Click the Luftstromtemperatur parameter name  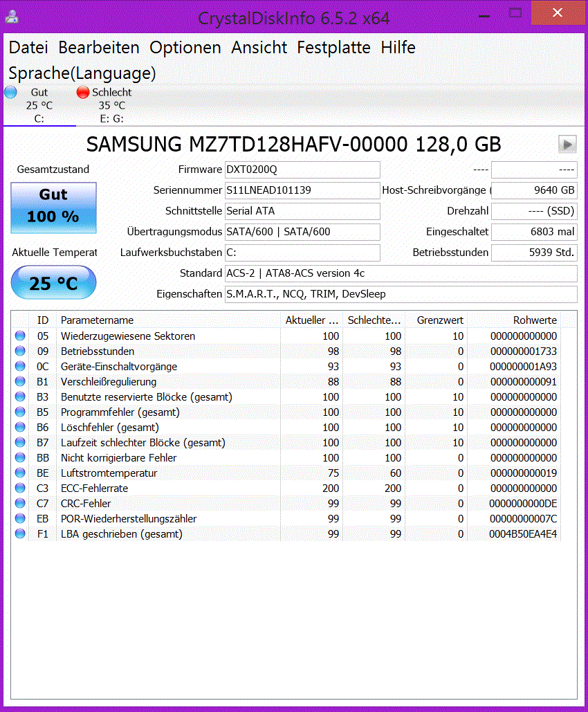pos(109,473)
